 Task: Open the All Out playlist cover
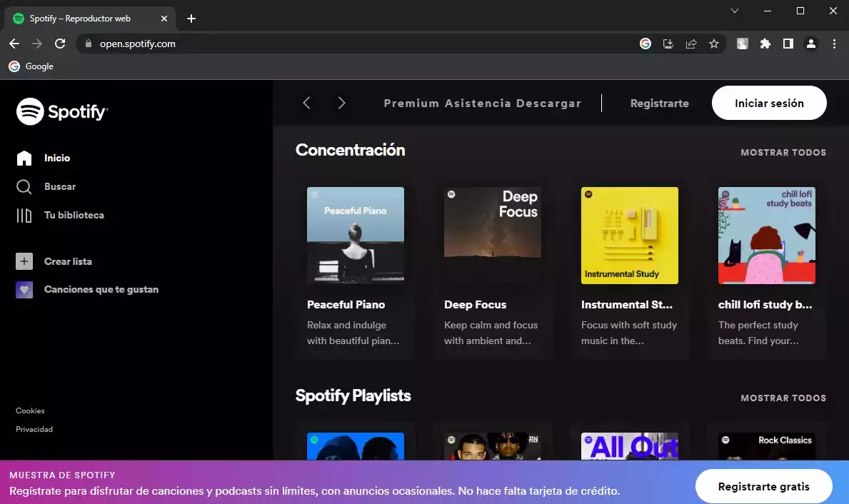[629, 446]
